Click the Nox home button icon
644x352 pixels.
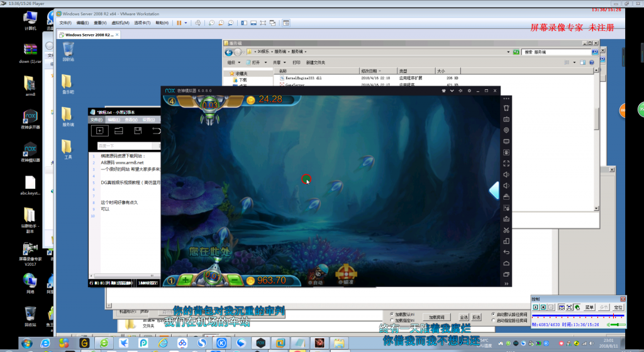[x=506, y=263]
